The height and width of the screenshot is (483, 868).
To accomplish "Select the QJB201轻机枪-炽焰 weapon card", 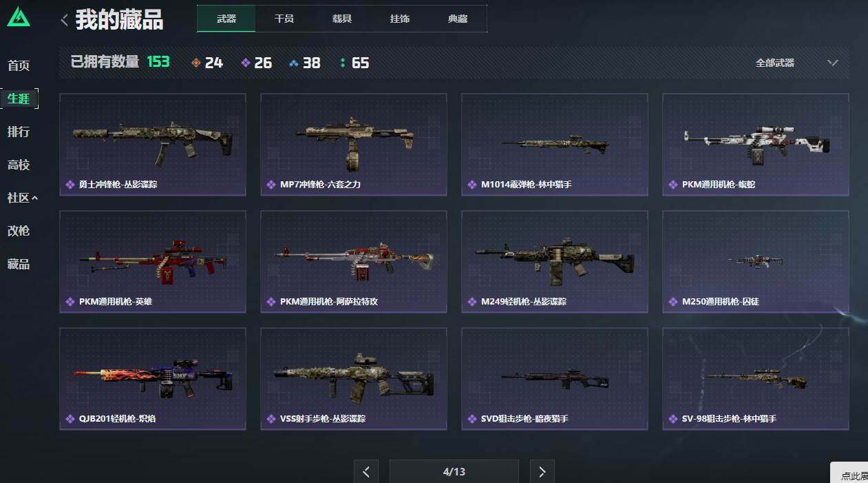I will point(153,379).
